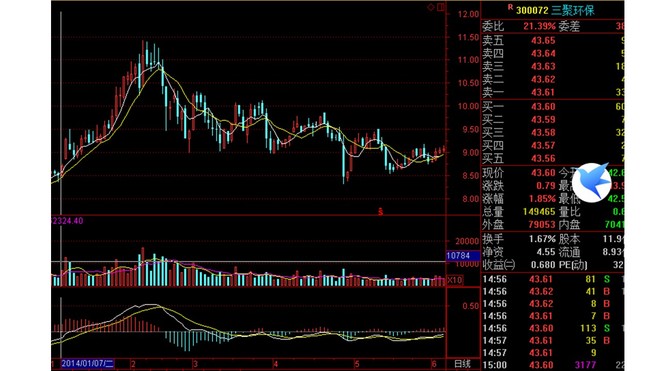Select the 买一 bid price 43.60 row
Image resolution: width=660 pixels, height=371 pixels.
click(x=553, y=107)
